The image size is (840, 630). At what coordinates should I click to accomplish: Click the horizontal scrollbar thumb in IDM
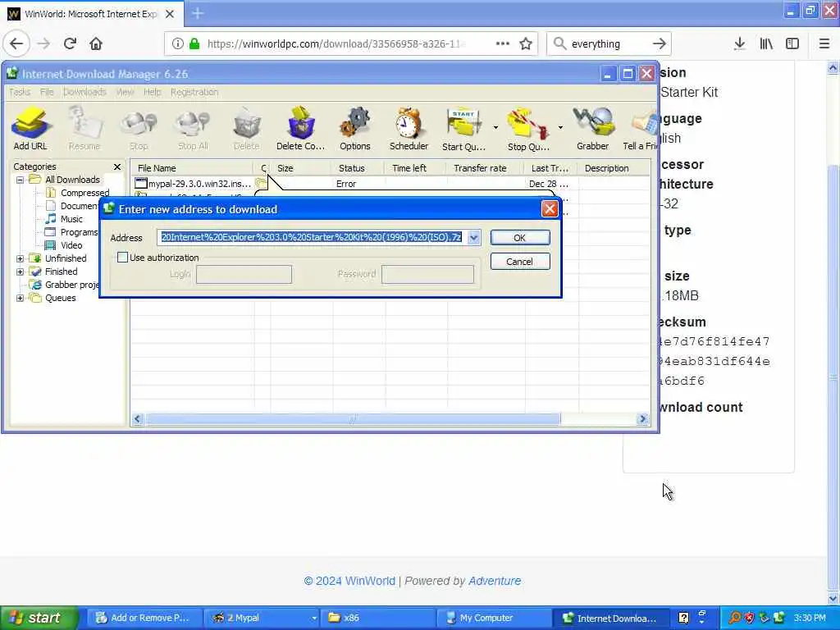click(353, 419)
